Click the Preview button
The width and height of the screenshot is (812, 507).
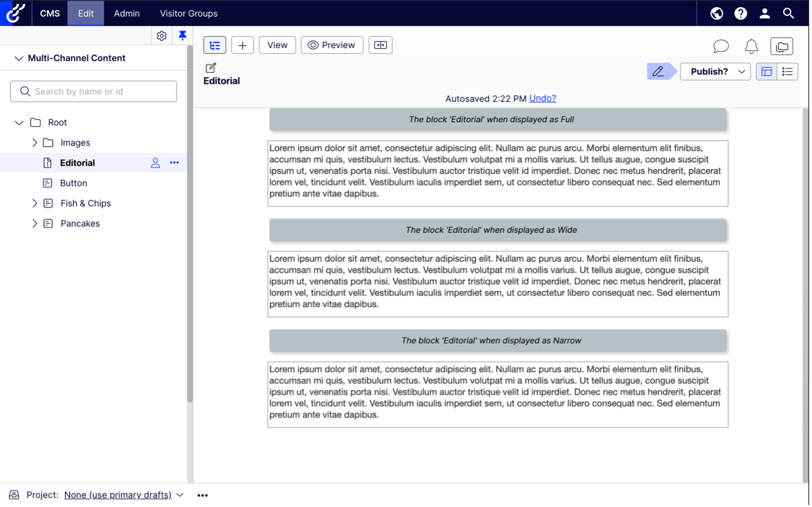pyautogui.click(x=332, y=45)
